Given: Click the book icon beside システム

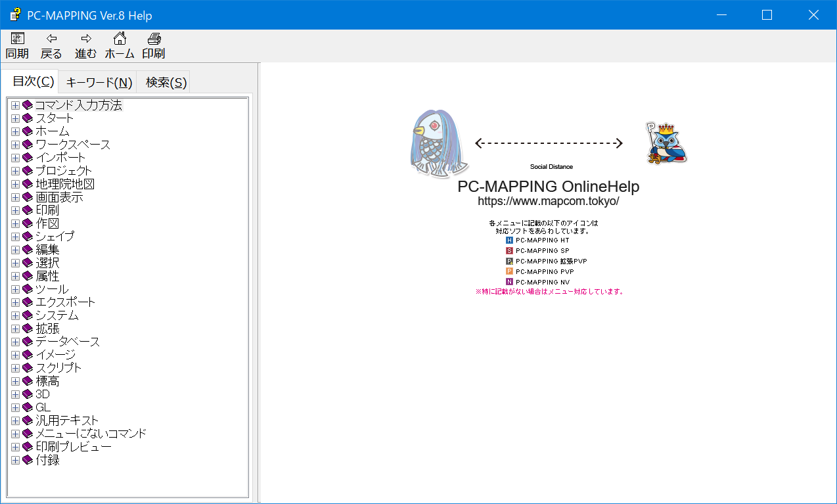Looking at the screenshot, I should click(28, 315).
